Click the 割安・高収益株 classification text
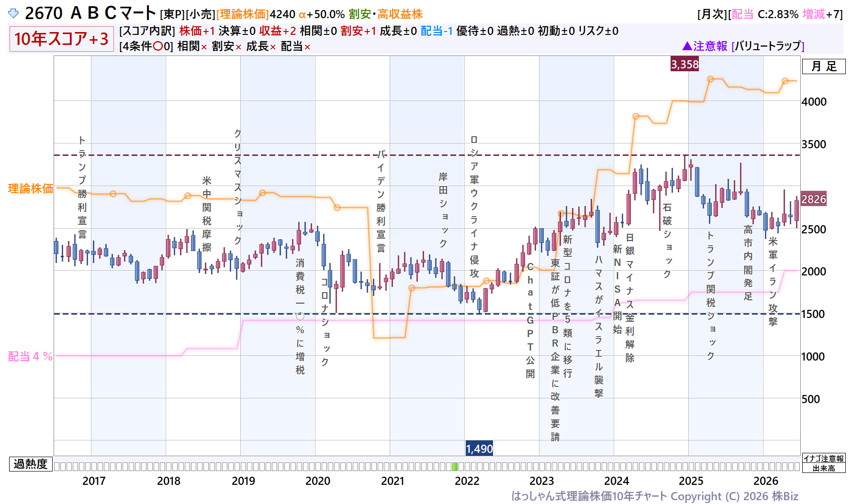Image resolution: width=852 pixels, height=504 pixels. [385, 14]
